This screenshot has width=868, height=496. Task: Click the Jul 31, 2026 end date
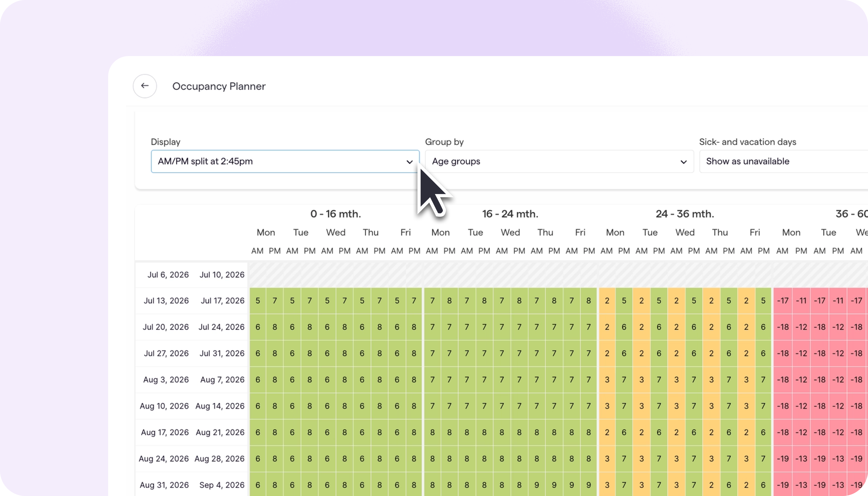[222, 353]
